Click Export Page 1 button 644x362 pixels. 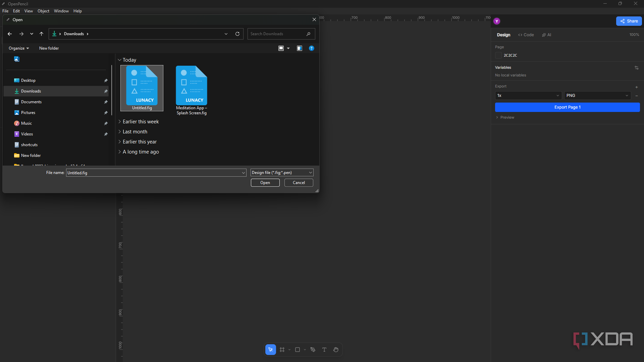pos(567,107)
